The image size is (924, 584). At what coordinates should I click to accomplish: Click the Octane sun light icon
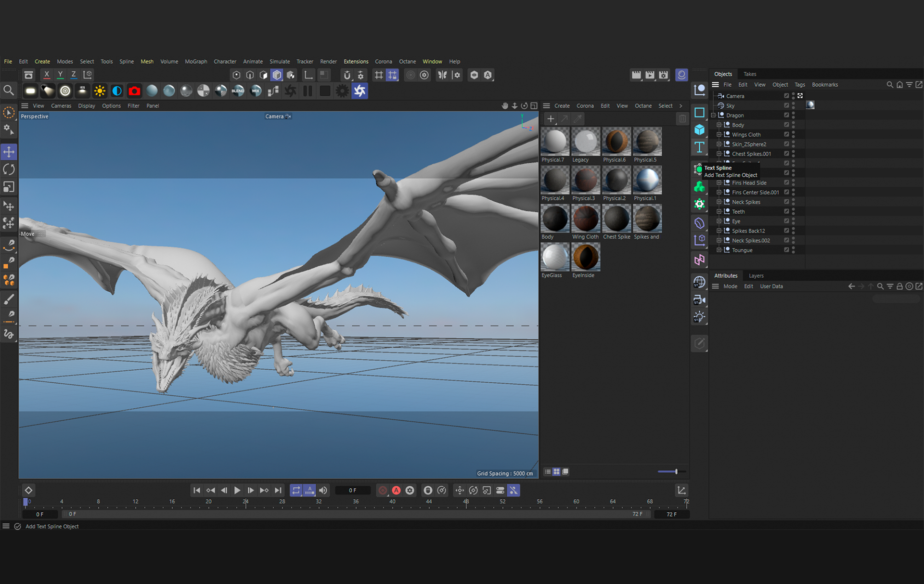100,91
